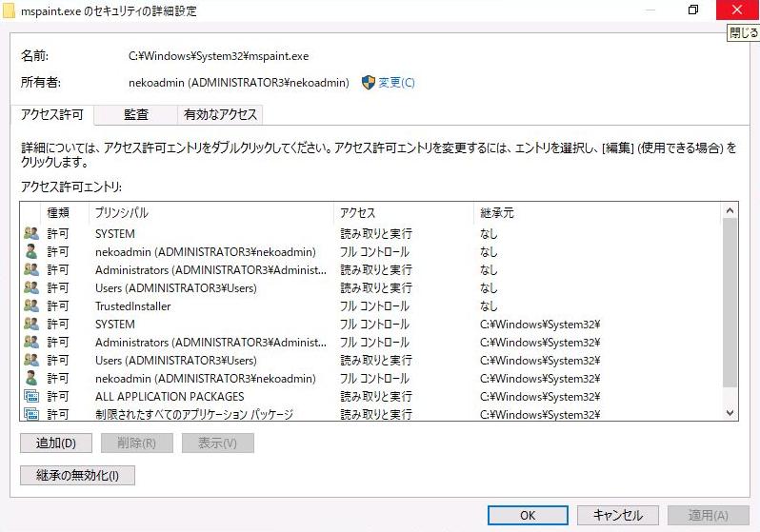This screenshot has height=532, width=760.
Task: Confirm with the OK button
Action: pyautogui.click(x=528, y=516)
